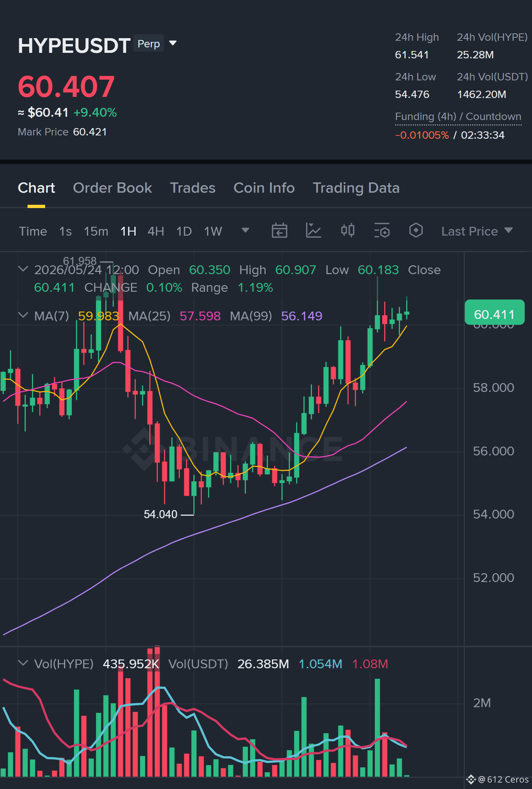Select the 1H timeframe
The image size is (532, 789).
pos(128,232)
